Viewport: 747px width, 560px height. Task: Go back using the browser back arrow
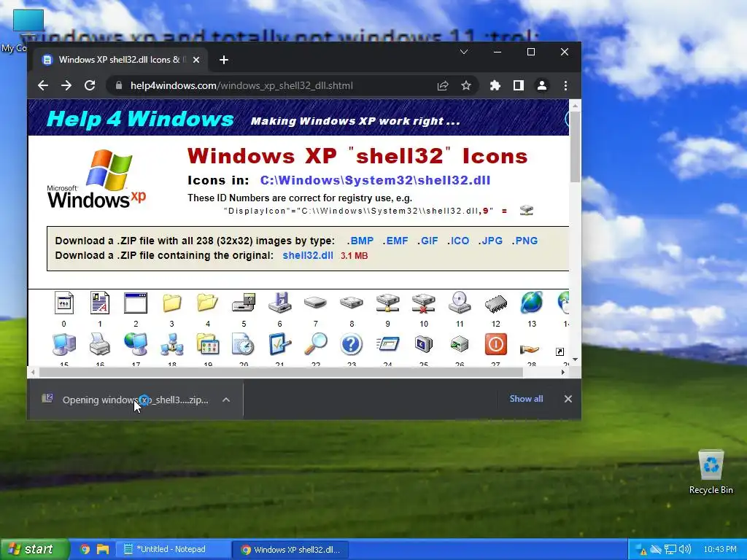coord(43,86)
